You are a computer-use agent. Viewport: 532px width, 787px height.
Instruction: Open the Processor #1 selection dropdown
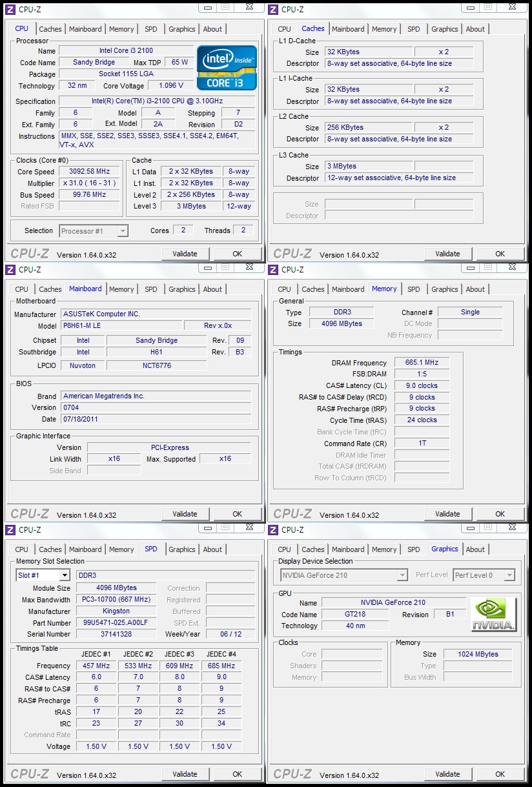[94, 230]
